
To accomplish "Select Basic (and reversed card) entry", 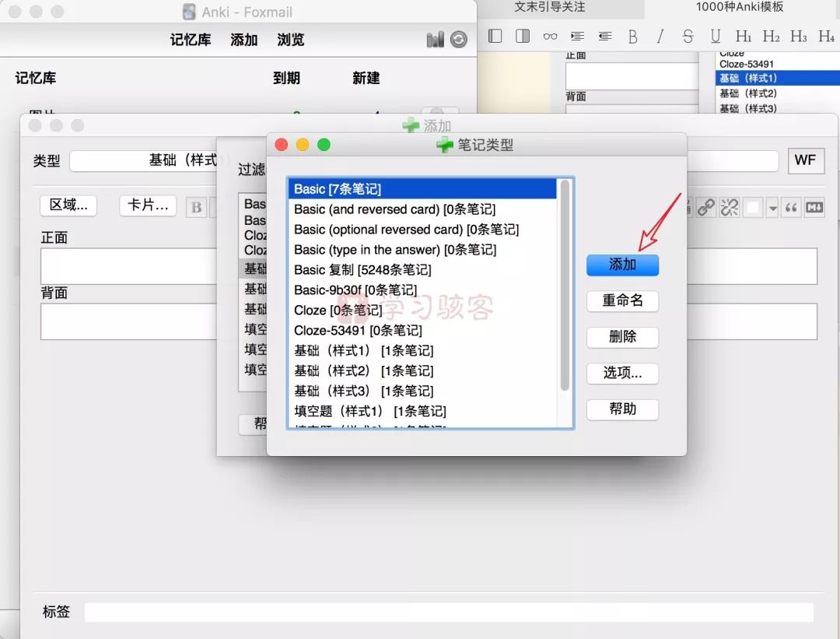I will 422,209.
